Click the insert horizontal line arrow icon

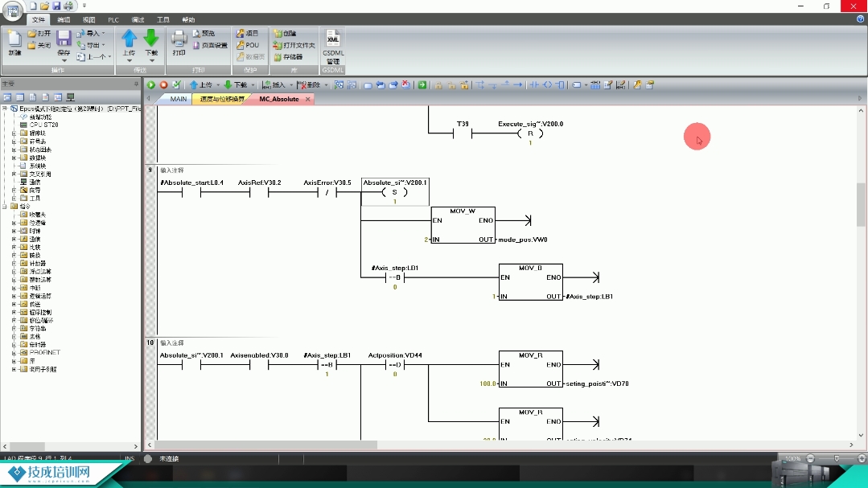(517, 84)
